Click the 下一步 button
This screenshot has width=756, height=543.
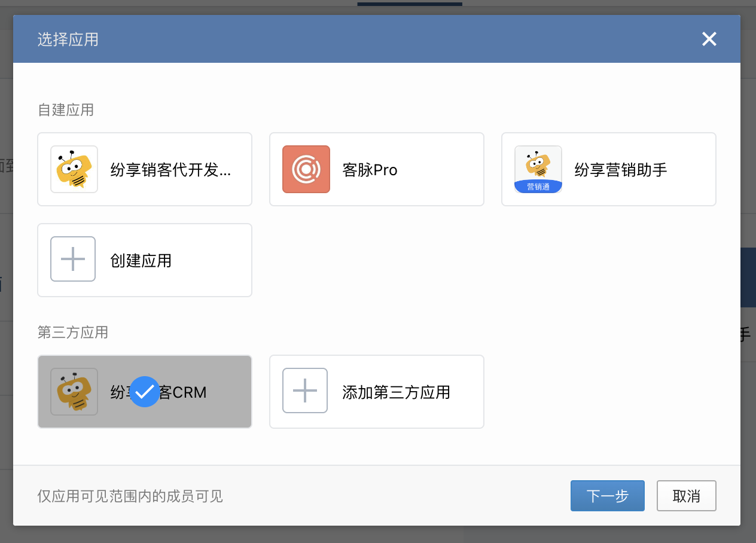coord(608,496)
